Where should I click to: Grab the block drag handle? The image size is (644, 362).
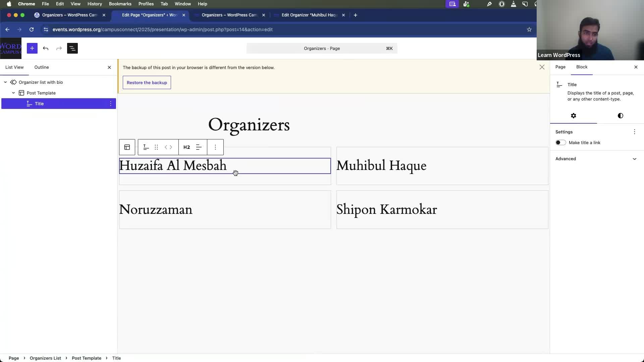pyautogui.click(x=156, y=147)
